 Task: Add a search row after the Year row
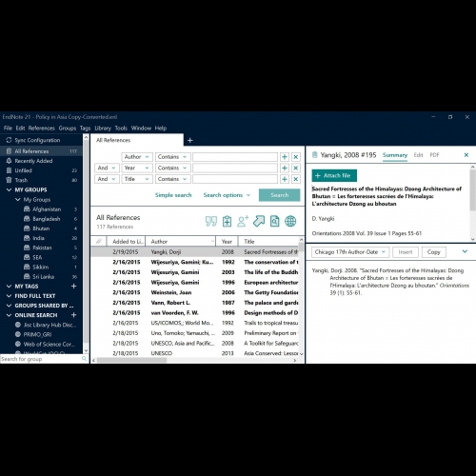[x=285, y=168]
